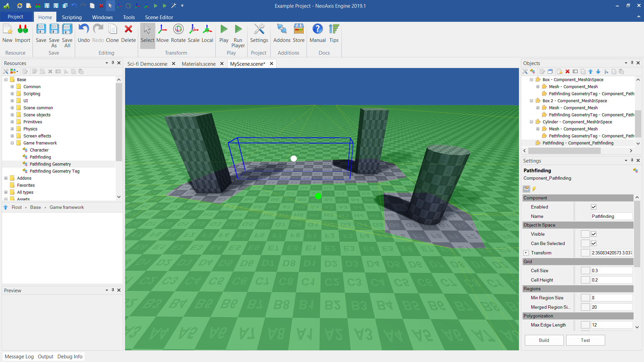Open the Addons manager
The height and width of the screenshot is (362, 644).
(x=282, y=33)
